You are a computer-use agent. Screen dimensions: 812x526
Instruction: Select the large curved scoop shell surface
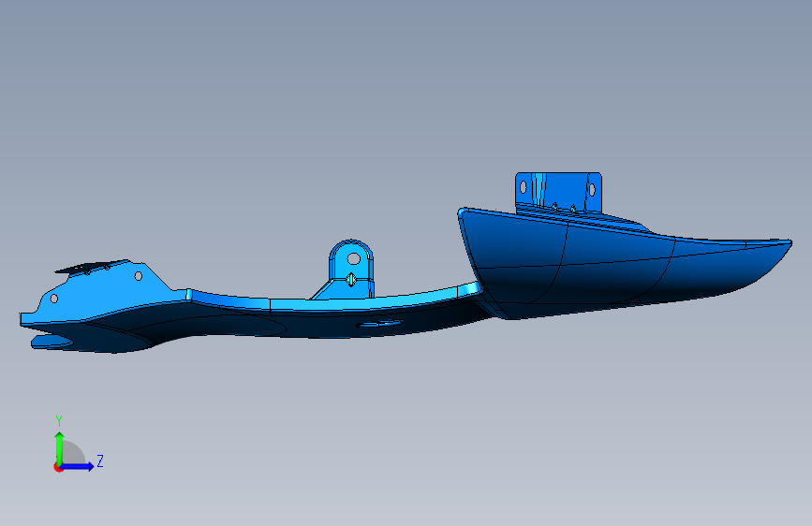pyautogui.click(x=616, y=270)
